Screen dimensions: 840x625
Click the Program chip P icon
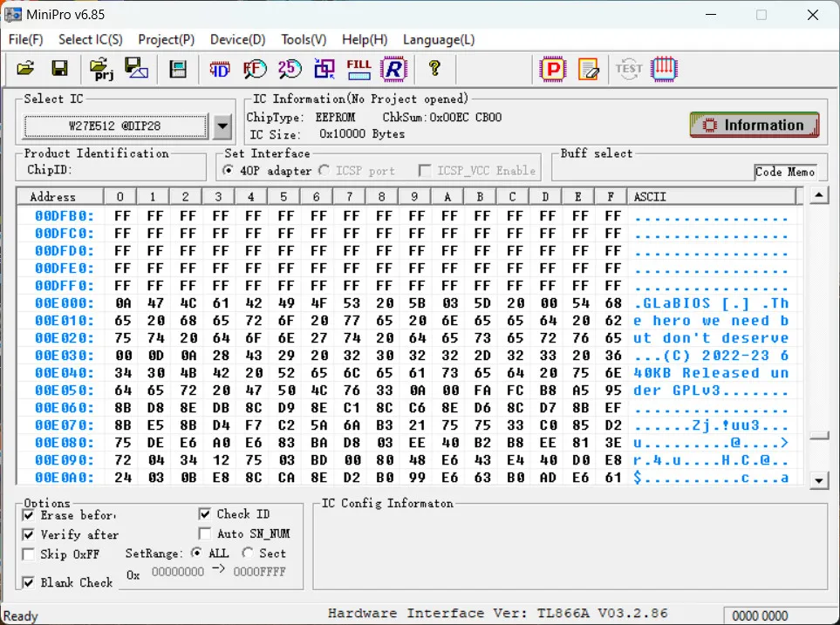pos(552,68)
